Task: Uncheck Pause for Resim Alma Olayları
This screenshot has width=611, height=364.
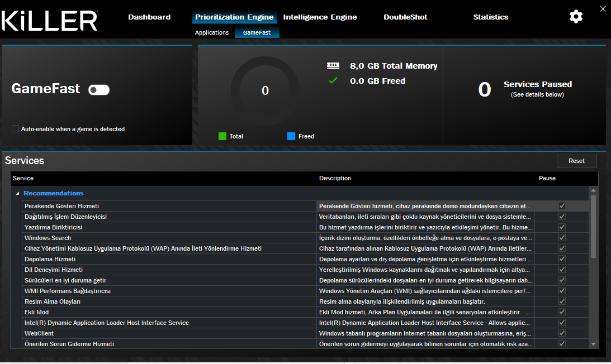Action: [562, 301]
